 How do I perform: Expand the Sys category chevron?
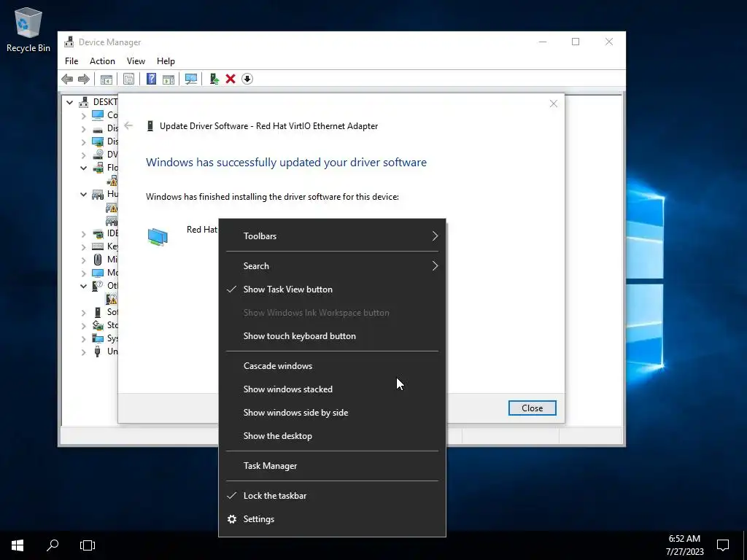(83, 338)
